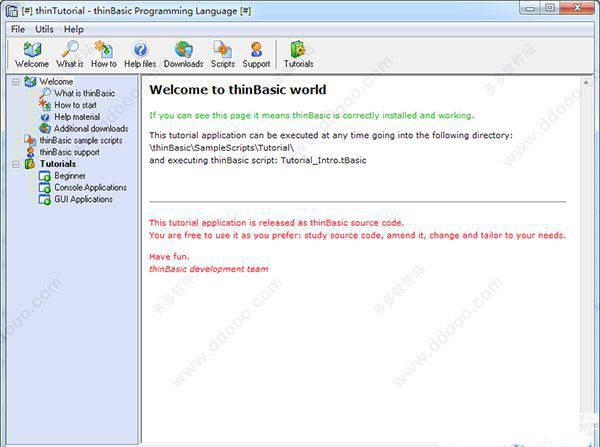Click icon beside GUI Applications
Screen dimensions: 600x447
click(45, 199)
